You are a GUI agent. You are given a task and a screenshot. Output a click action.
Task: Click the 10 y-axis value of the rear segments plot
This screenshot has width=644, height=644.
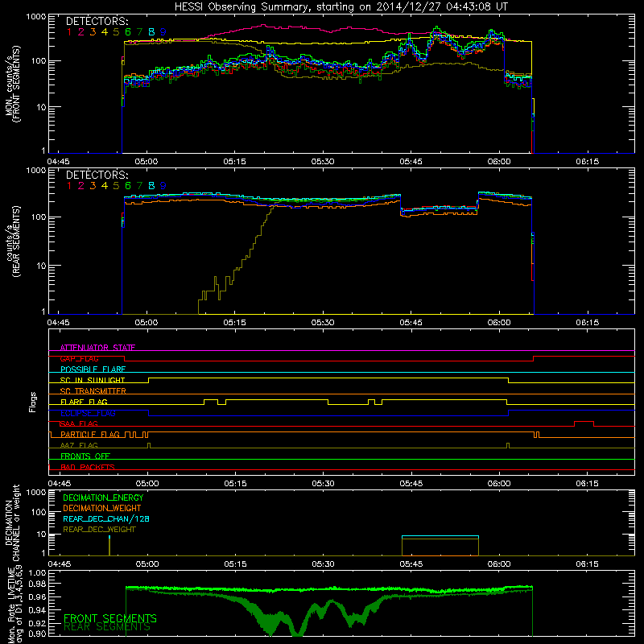pos(41,266)
